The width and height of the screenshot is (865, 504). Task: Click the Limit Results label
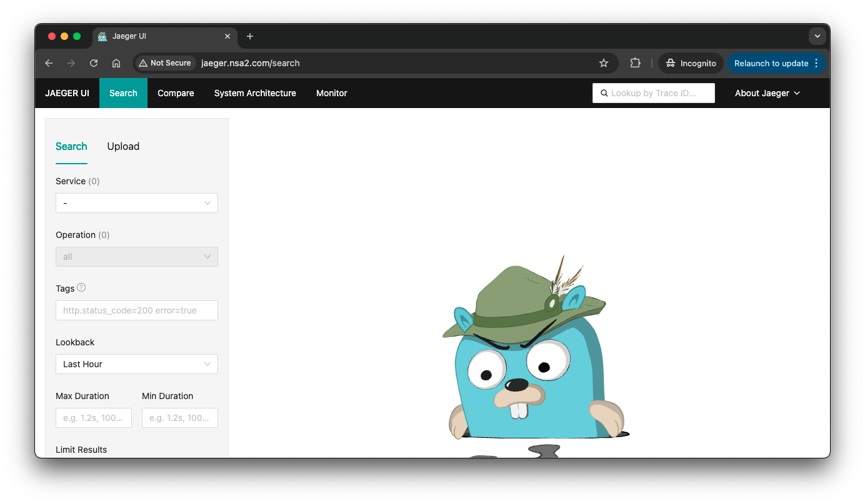coord(81,450)
